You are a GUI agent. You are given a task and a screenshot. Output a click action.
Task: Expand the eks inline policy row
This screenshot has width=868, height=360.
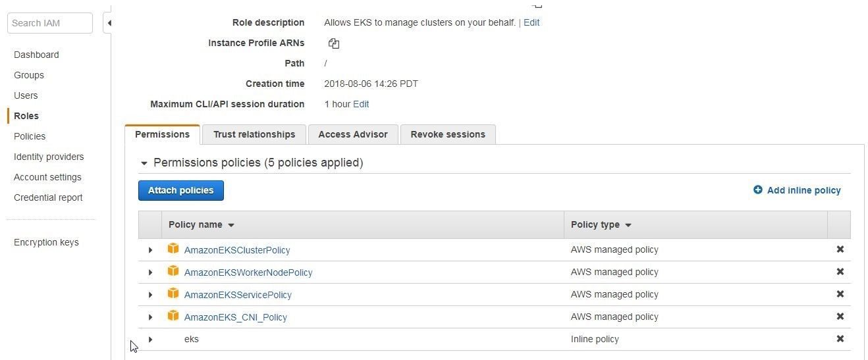pos(150,340)
